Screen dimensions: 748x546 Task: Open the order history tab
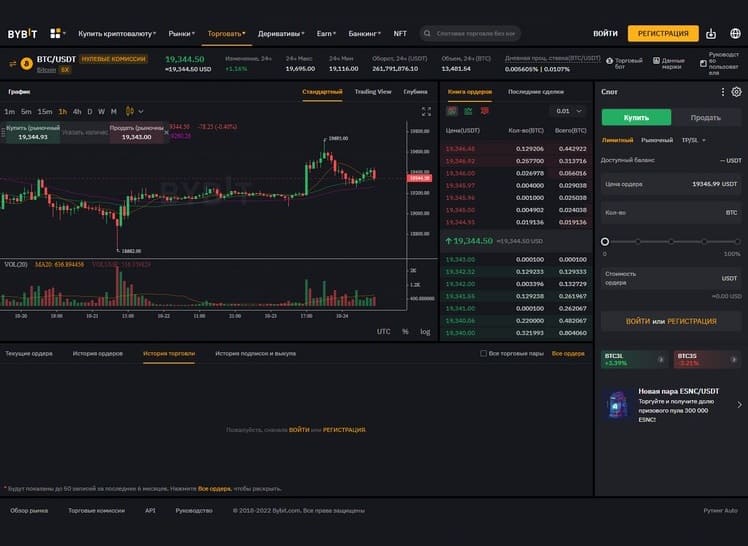click(x=98, y=353)
